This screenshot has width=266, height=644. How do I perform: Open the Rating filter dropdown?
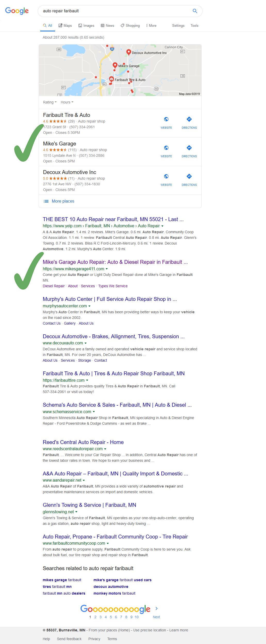50,102
